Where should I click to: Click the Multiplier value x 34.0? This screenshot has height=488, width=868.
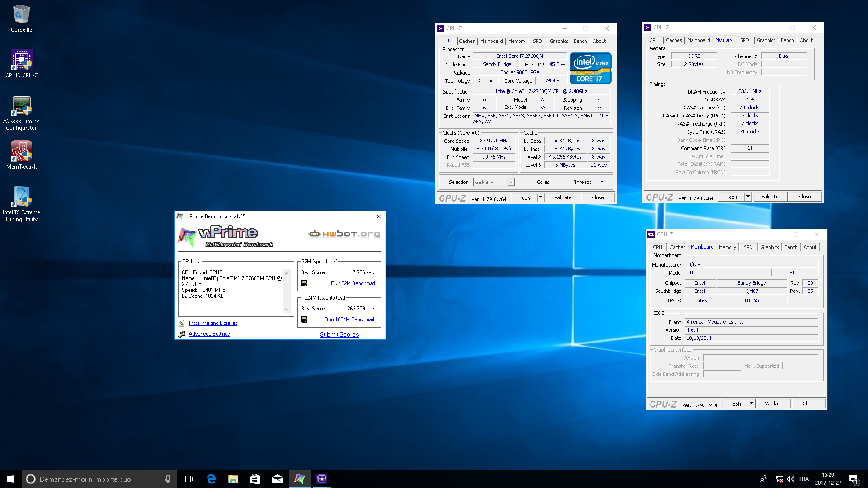coord(494,149)
